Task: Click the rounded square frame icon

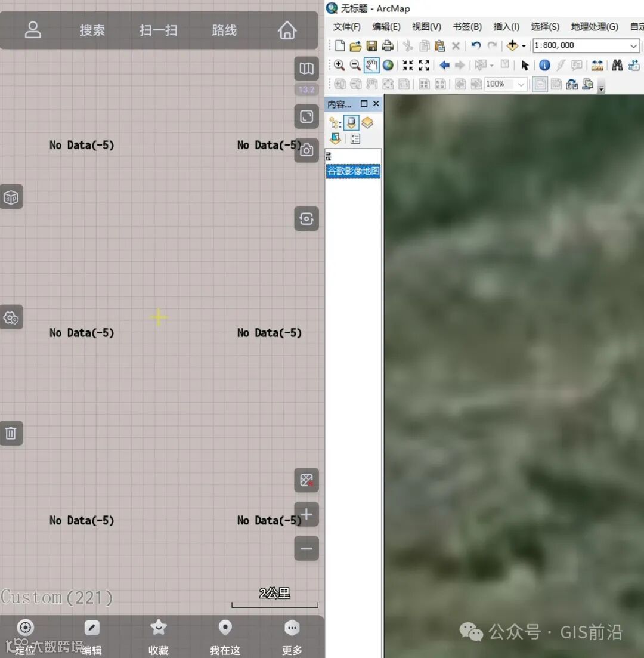Action: [306, 116]
